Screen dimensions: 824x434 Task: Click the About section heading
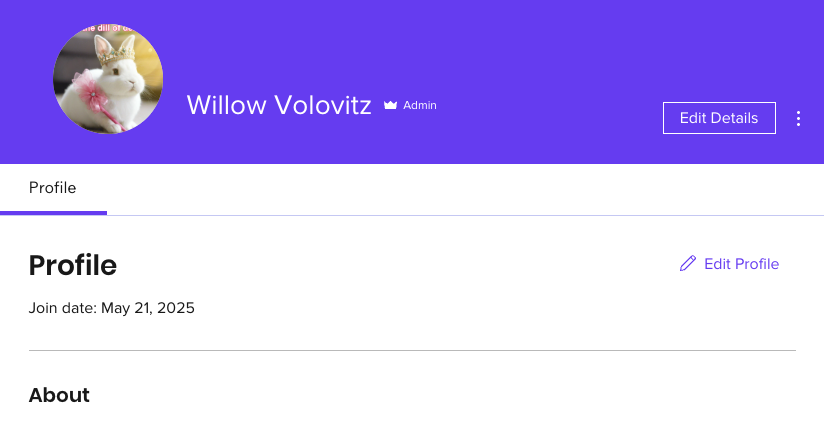click(x=59, y=395)
